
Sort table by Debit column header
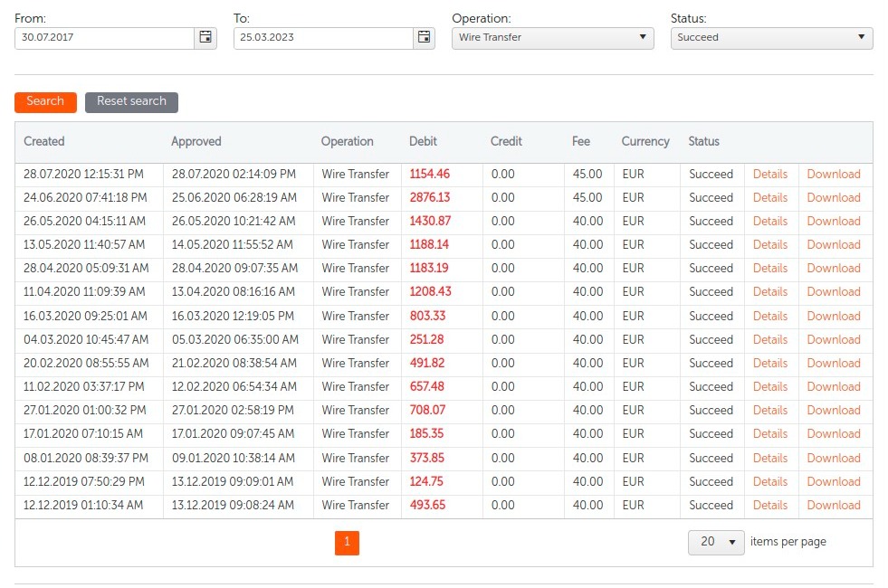423,142
